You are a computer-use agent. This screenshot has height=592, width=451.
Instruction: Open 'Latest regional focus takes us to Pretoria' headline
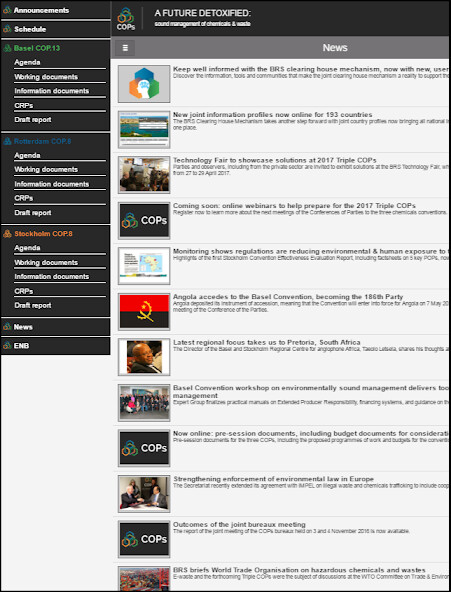click(x=266, y=342)
